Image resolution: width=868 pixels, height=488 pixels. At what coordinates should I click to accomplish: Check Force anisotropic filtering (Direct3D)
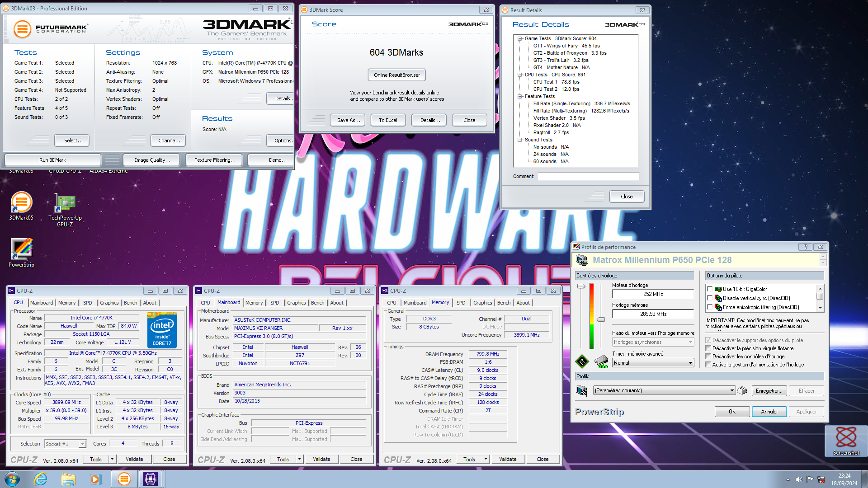click(710, 307)
